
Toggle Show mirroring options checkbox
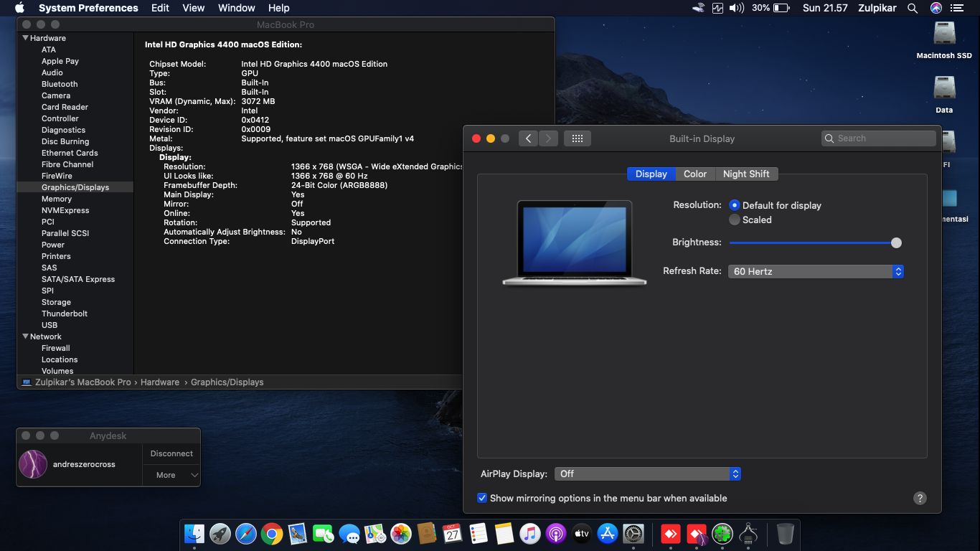(x=482, y=498)
